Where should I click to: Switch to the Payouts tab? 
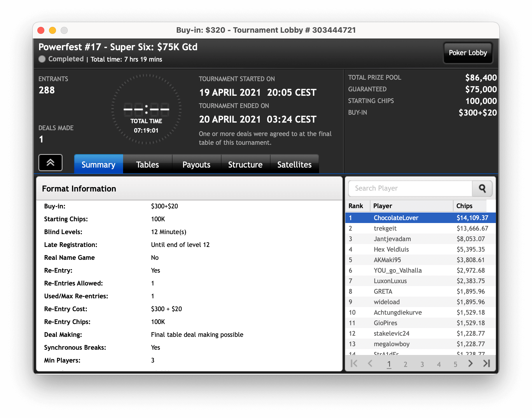[196, 165]
